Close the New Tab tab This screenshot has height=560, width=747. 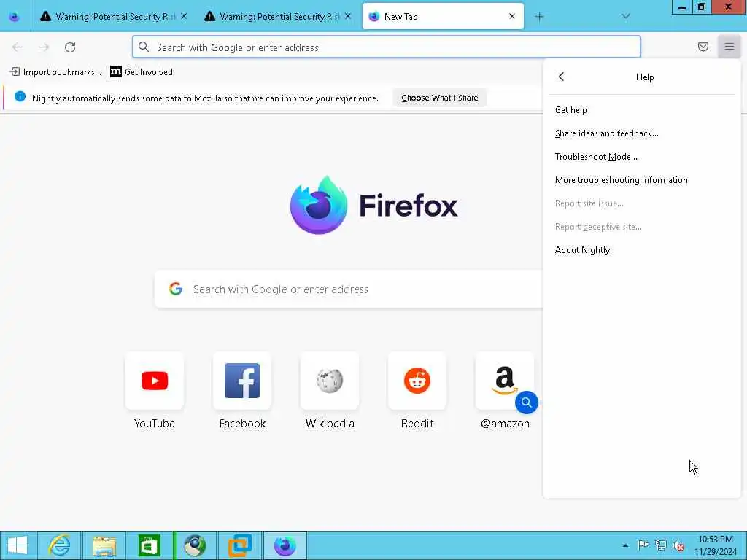coord(512,16)
